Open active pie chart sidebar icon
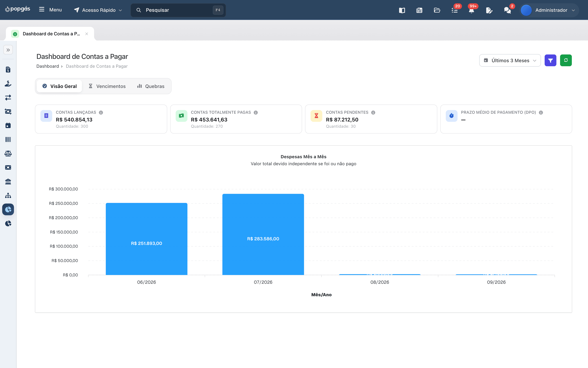Image resolution: width=588 pixels, height=368 pixels. tap(8, 210)
